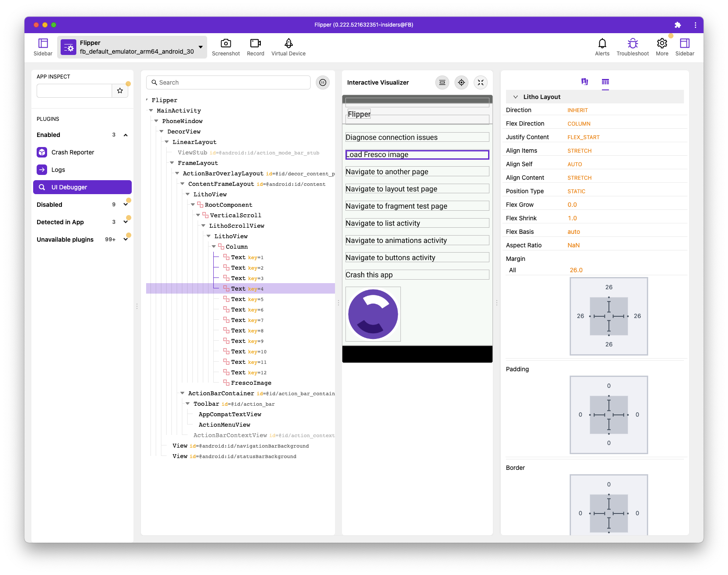Collapse the DecorView tree node
This screenshot has height=575, width=728.
[161, 131]
